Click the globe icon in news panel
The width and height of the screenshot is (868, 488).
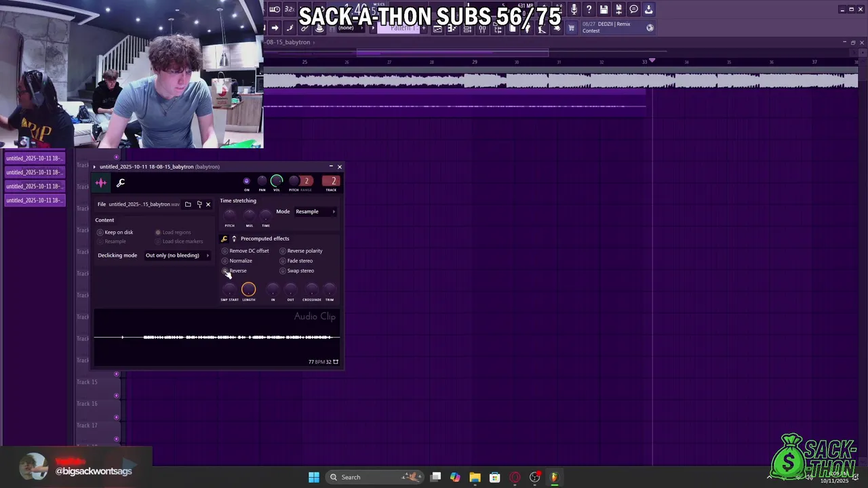(x=650, y=28)
